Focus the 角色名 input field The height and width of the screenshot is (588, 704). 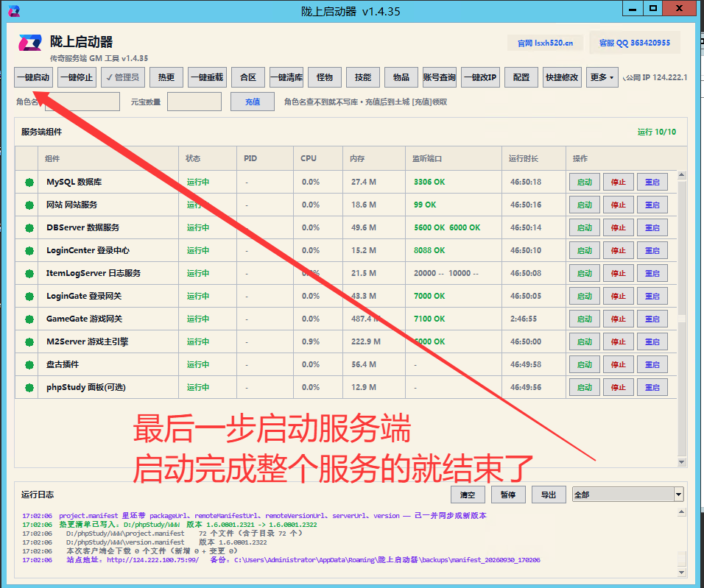point(82,102)
